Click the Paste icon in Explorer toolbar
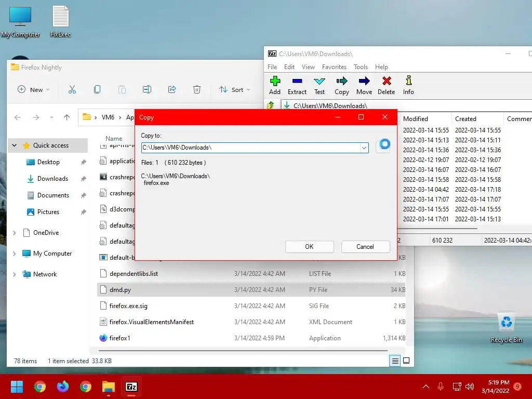This screenshot has width=532, height=399. [122, 89]
